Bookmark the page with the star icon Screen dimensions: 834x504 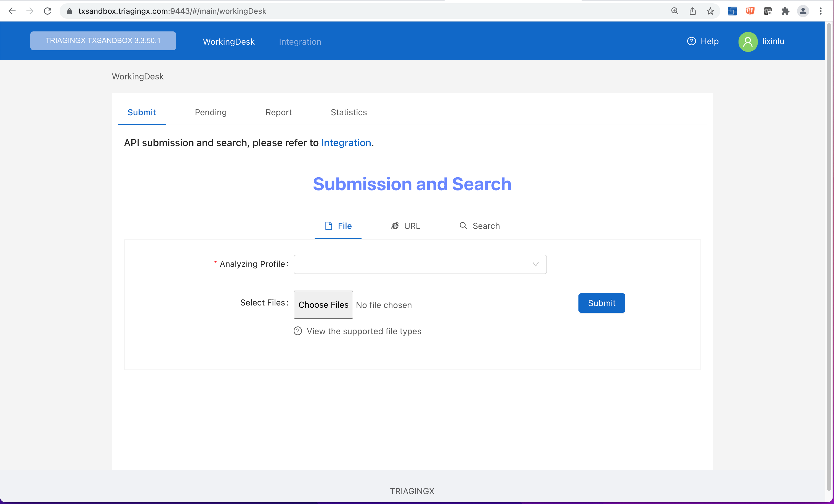tap(710, 11)
